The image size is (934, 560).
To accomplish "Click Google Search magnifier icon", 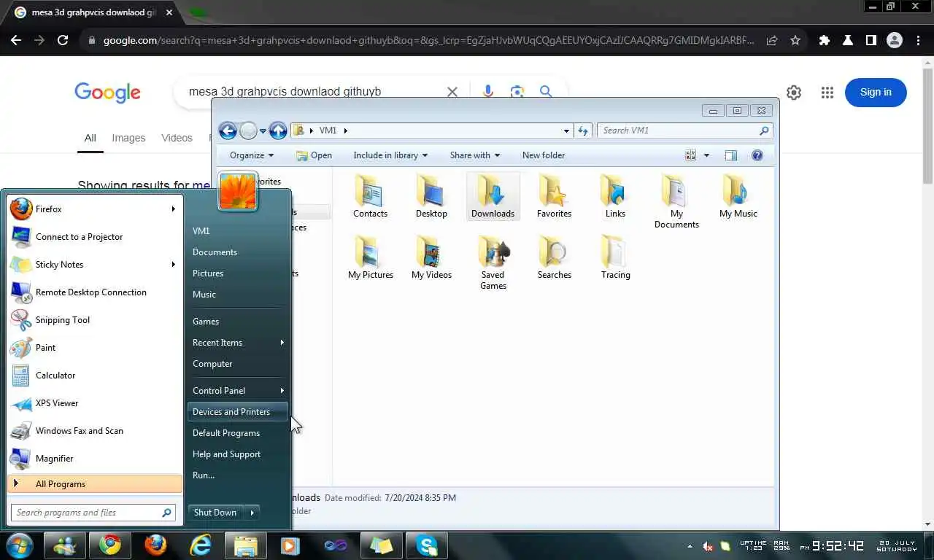I will pos(546,91).
